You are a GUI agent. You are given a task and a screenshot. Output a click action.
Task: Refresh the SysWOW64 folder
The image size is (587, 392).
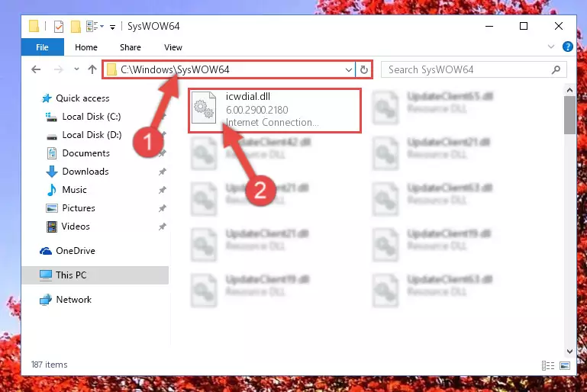click(x=364, y=70)
